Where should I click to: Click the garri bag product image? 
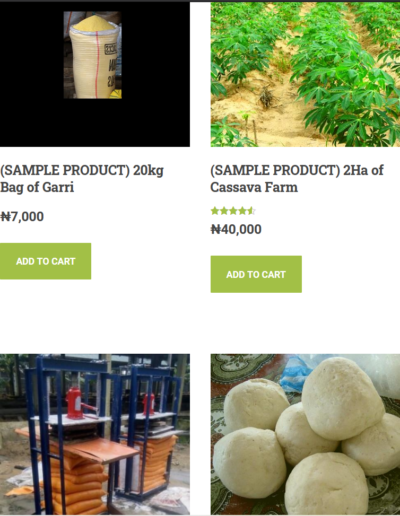(x=93, y=55)
